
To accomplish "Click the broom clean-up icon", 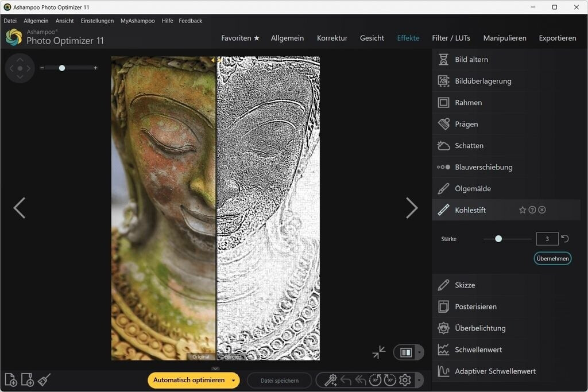I will pyautogui.click(x=44, y=379).
